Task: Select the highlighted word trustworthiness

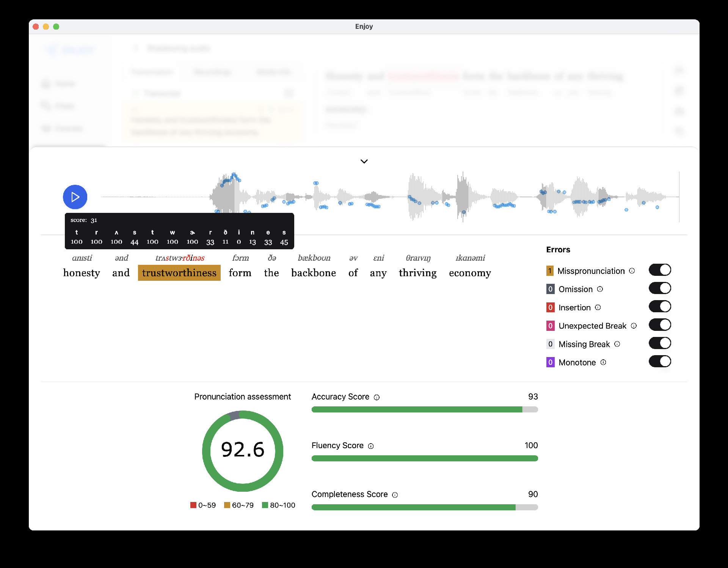Action: (179, 273)
